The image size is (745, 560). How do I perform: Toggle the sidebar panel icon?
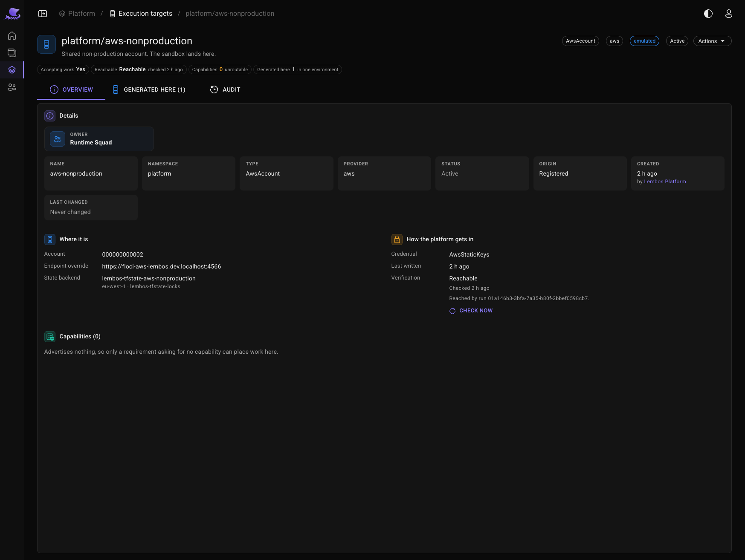click(43, 14)
